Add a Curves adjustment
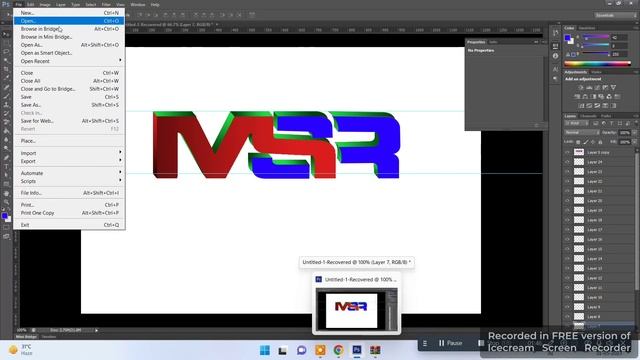The width and height of the screenshot is (640, 360). 597,87
